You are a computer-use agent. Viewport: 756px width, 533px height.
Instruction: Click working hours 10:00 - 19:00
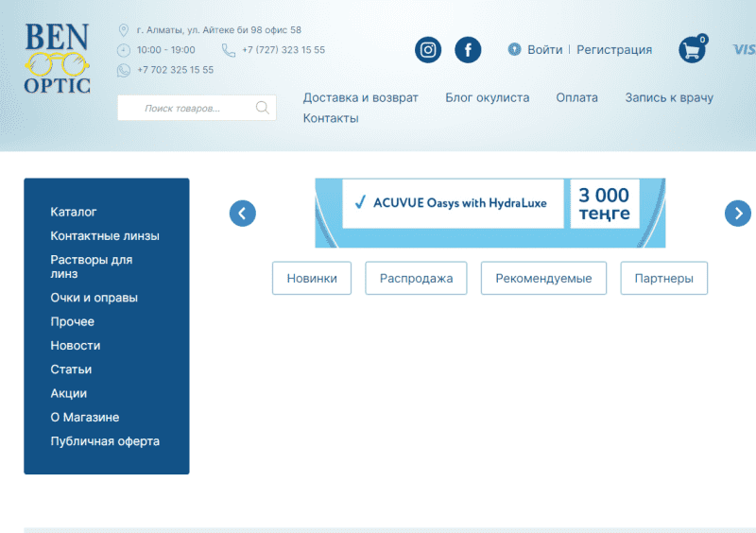(x=166, y=50)
